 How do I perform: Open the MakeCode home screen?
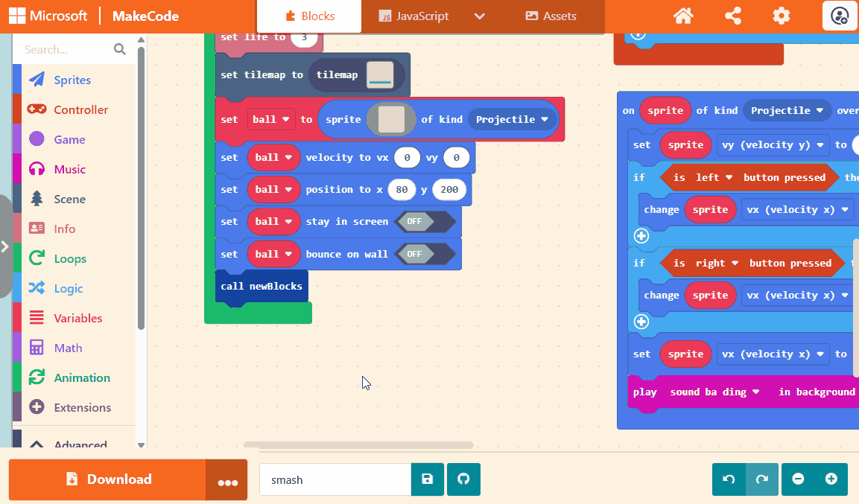click(x=686, y=16)
